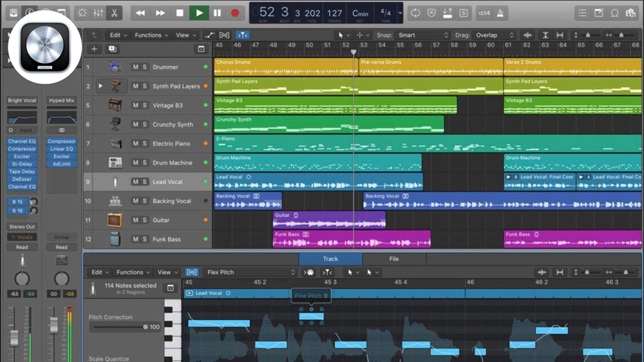Click the Channel EQ plug-in slot at top
The height and width of the screenshot is (362, 644).
[22, 141]
